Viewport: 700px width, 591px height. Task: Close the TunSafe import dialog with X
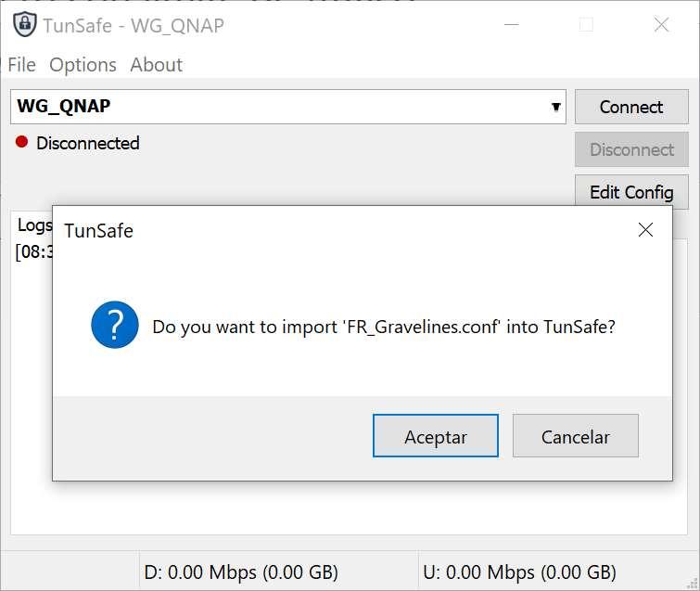pyautogui.click(x=645, y=230)
